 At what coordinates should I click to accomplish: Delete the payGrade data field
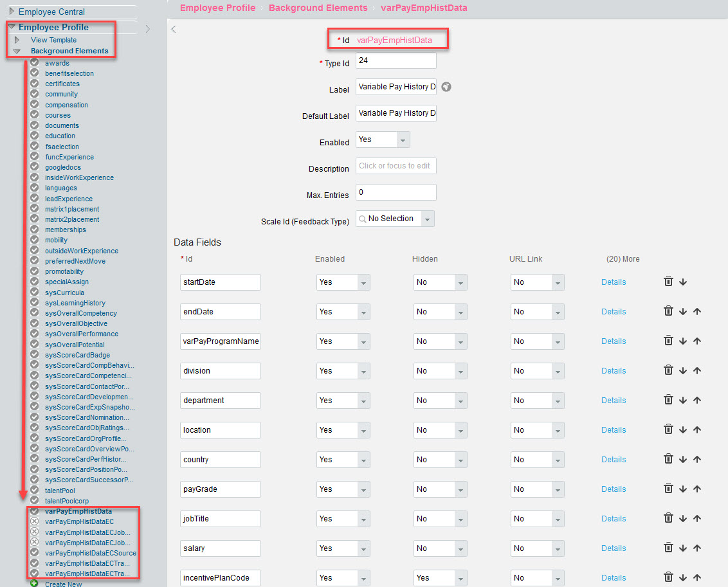point(668,488)
